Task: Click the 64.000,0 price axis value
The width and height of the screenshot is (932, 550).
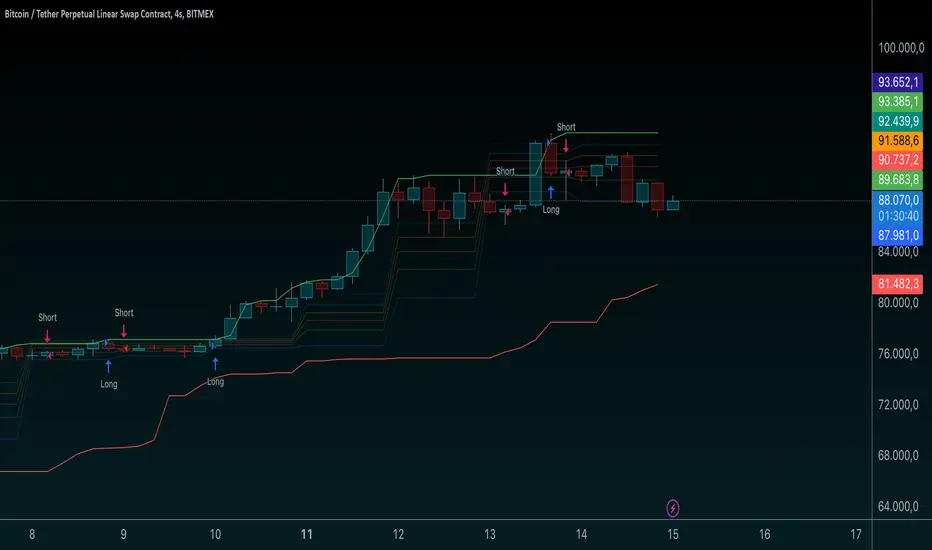Action: [898, 507]
